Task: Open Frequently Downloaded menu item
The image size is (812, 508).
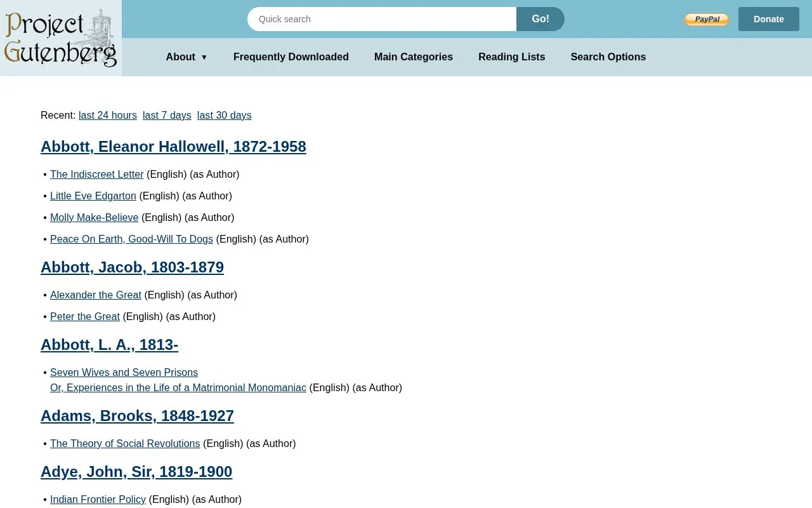Action: click(x=291, y=57)
